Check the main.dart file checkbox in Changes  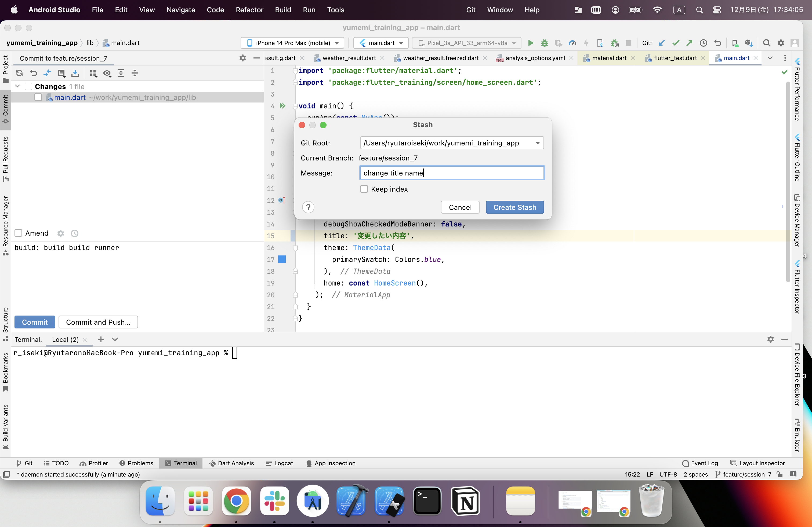click(38, 97)
